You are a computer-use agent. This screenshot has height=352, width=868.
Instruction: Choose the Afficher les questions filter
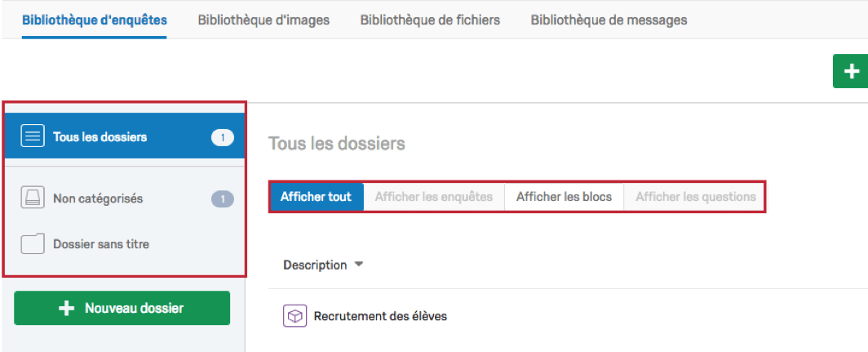click(695, 197)
